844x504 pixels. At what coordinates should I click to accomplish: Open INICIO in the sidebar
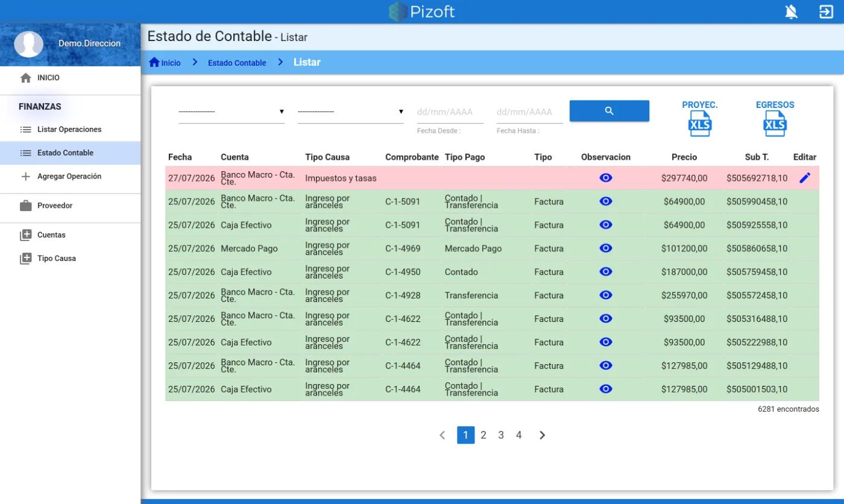[70, 78]
